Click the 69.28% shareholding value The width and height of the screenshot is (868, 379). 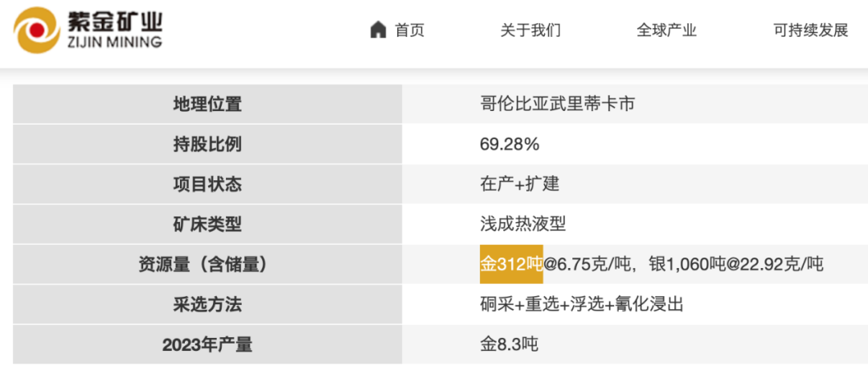[510, 144]
